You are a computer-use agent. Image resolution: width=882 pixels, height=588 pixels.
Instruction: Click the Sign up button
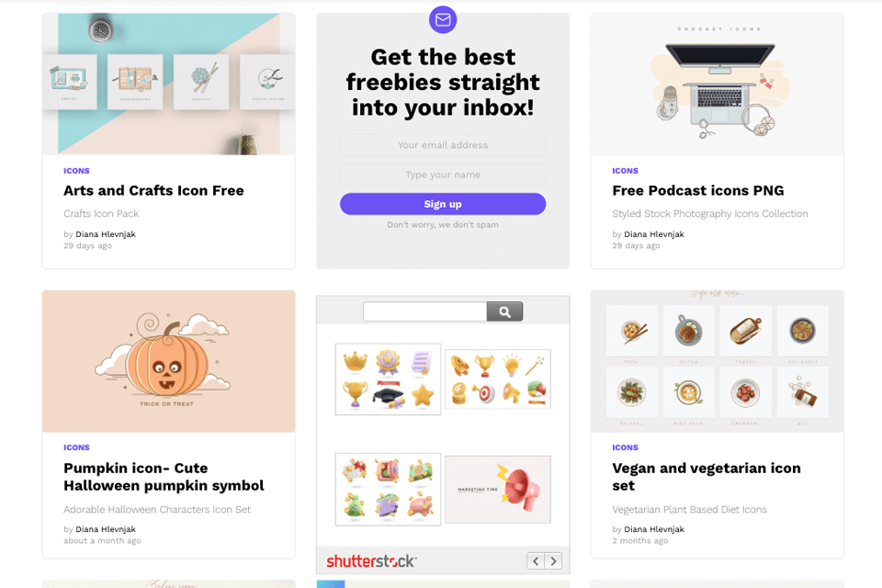443,204
